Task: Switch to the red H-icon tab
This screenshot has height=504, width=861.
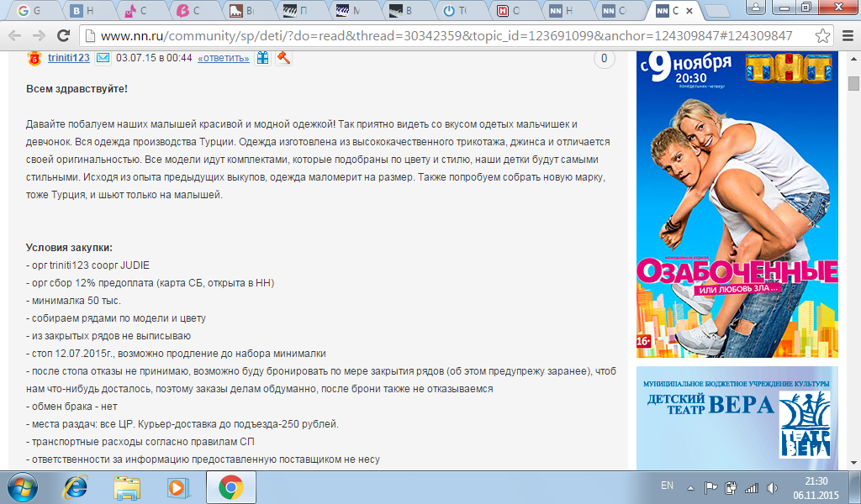Action: coord(516,10)
